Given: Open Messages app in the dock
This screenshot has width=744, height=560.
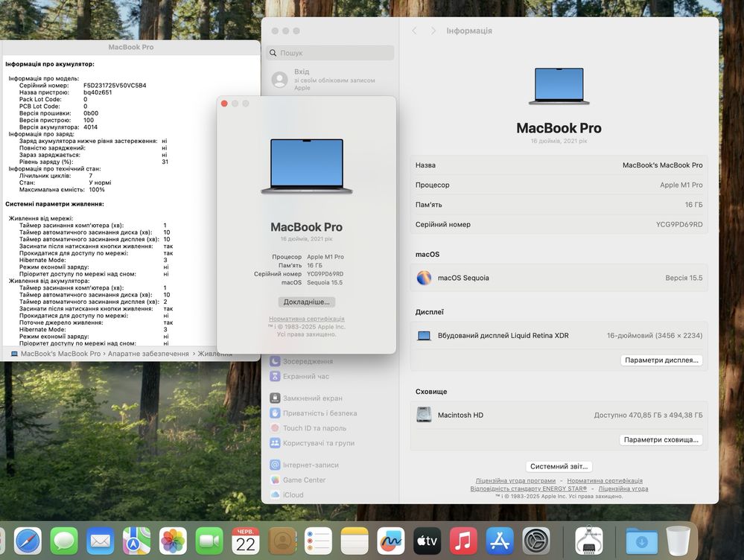Looking at the screenshot, I should pyautogui.click(x=64, y=541).
